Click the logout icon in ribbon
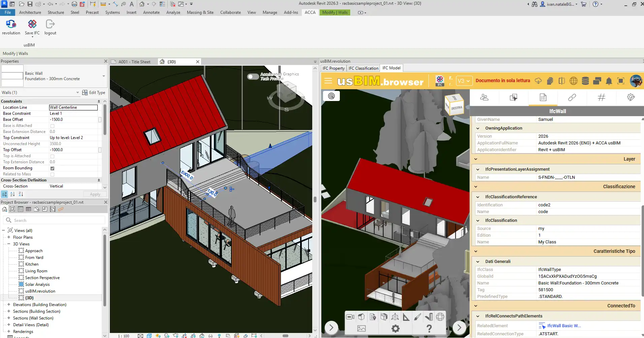Viewport: 644px width, 338px height. click(50, 25)
